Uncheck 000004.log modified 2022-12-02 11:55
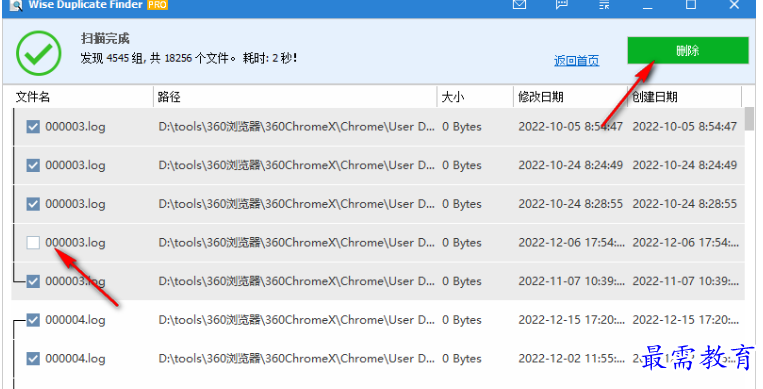Viewport: 763px width, 389px height. [x=33, y=358]
